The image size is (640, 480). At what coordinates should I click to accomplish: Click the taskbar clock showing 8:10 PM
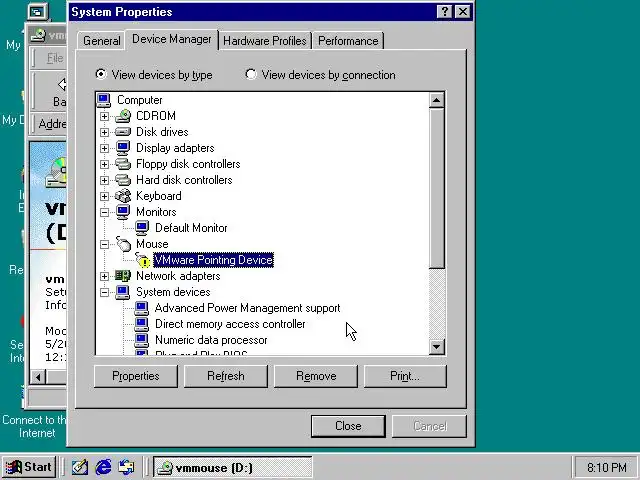coord(607,467)
